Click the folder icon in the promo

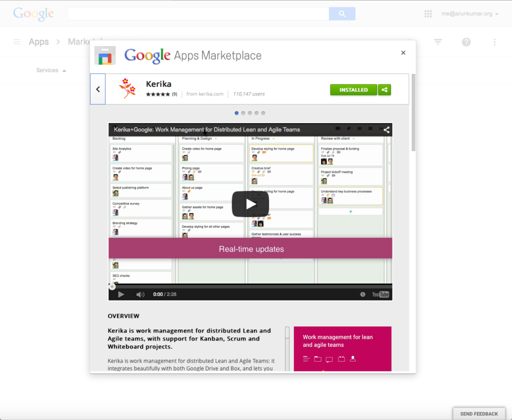317,359
